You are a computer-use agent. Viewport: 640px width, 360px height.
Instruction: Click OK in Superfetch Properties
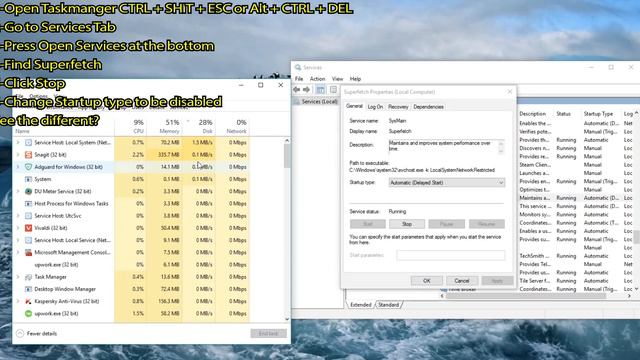click(x=427, y=281)
